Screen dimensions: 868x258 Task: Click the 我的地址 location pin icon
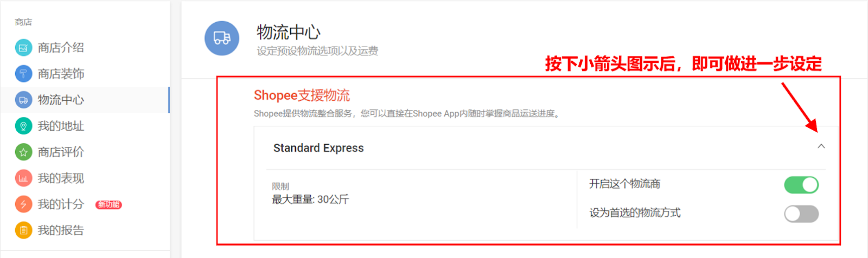click(23, 126)
